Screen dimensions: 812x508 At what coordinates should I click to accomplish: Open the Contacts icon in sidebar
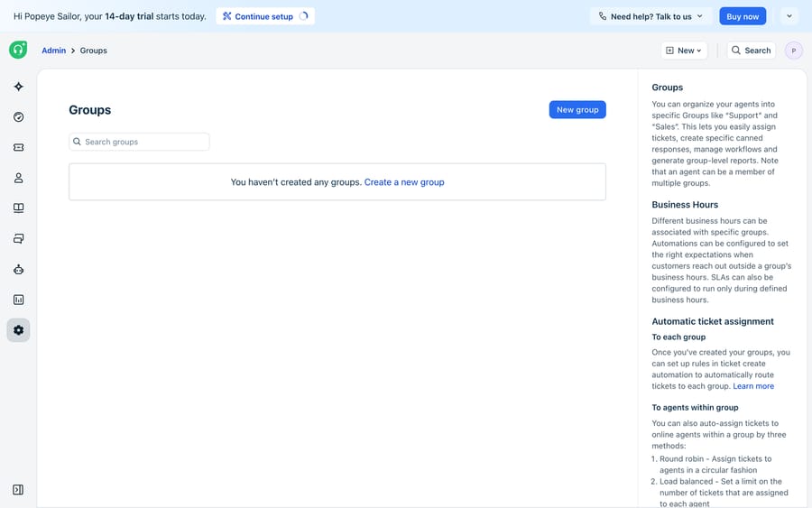pyautogui.click(x=19, y=178)
